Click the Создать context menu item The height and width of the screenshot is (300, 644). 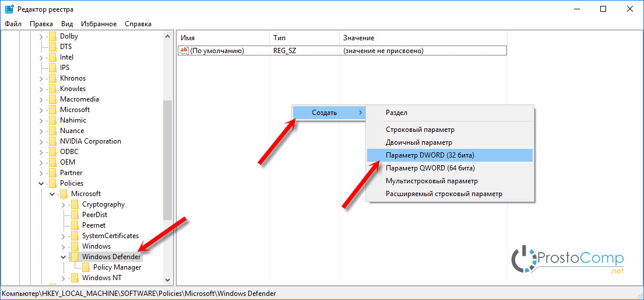pyautogui.click(x=329, y=113)
